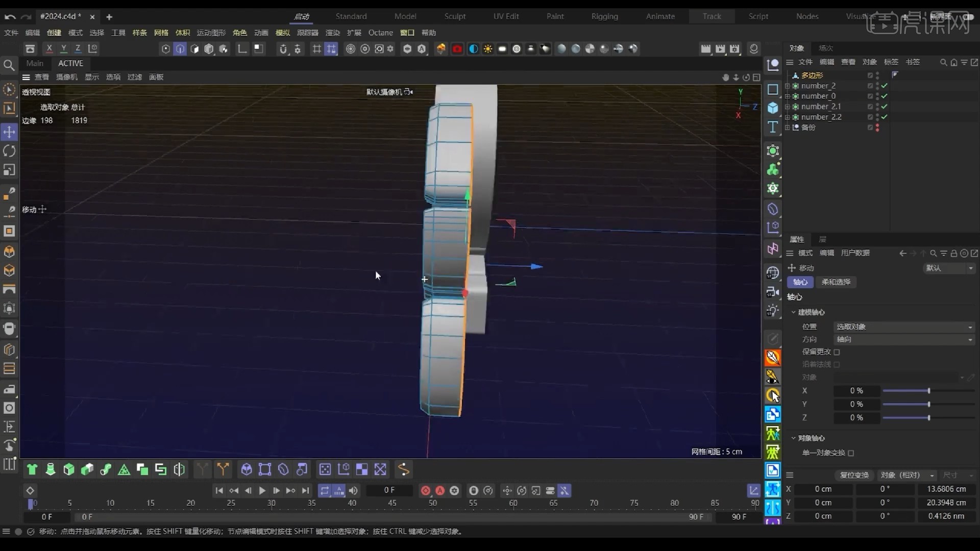Click the Record Active Objects button
The width and height of the screenshot is (980, 551).
[x=426, y=490]
